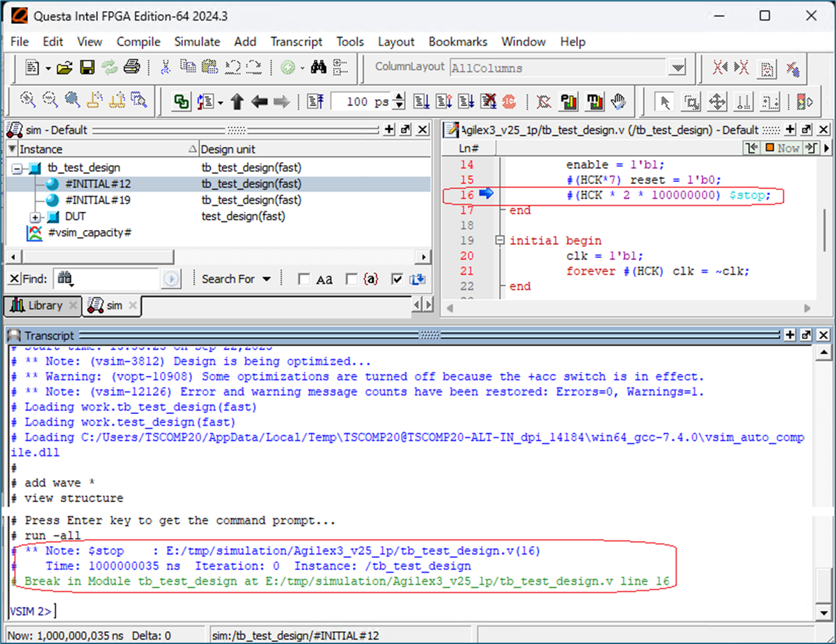Increase run length with the up stepper
The height and width of the screenshot is (644, 836).
pyautogui.click(x=399, y=97)
